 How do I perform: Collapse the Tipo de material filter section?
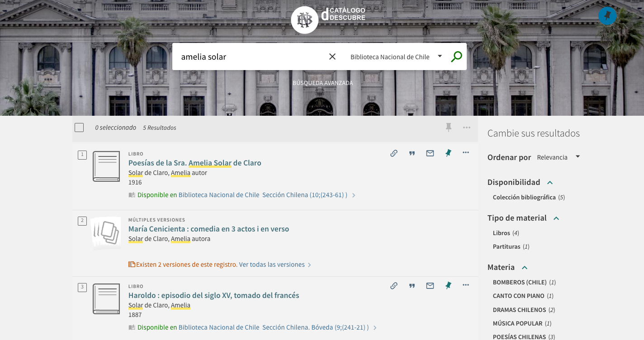(556, 218)
